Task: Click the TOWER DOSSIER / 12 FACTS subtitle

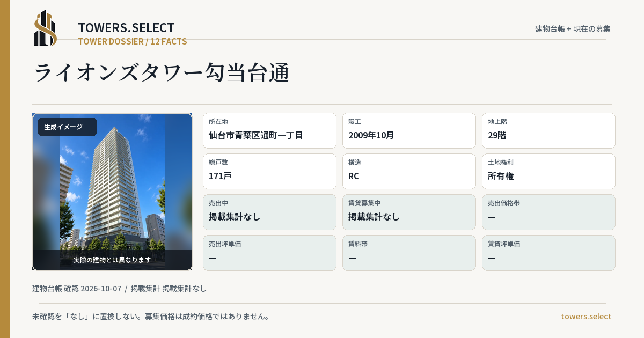Action: 133,41
